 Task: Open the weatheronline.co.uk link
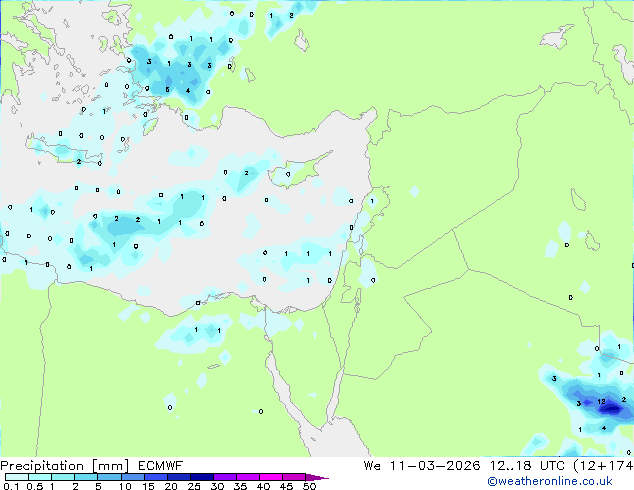coord(550,481)
